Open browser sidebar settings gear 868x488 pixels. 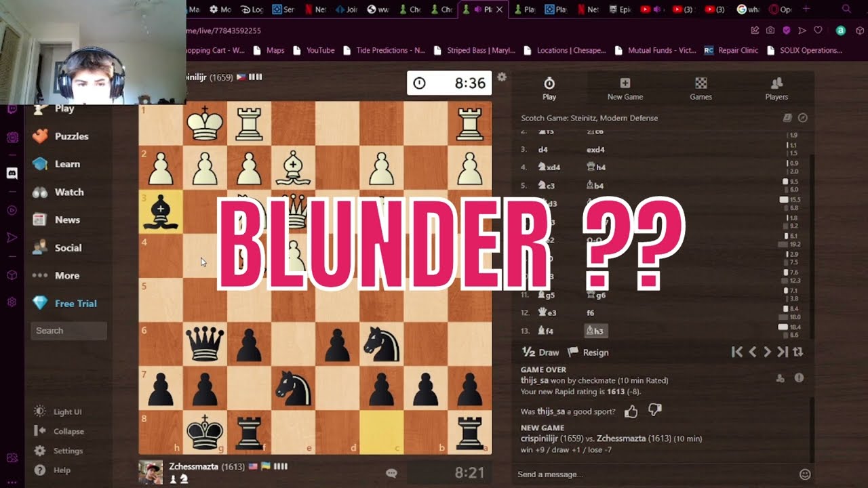tap(12, 302)
